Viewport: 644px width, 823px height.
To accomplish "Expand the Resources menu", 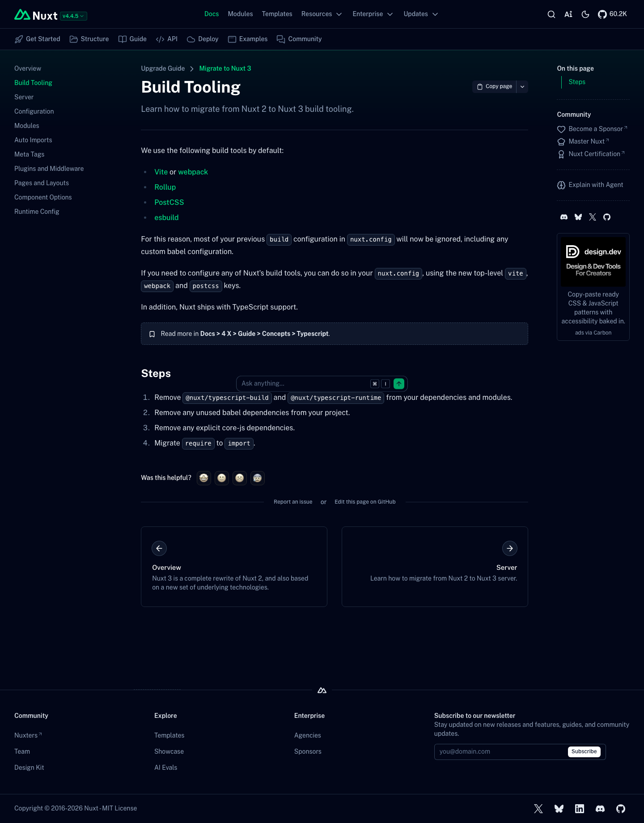I will (322, 14).
